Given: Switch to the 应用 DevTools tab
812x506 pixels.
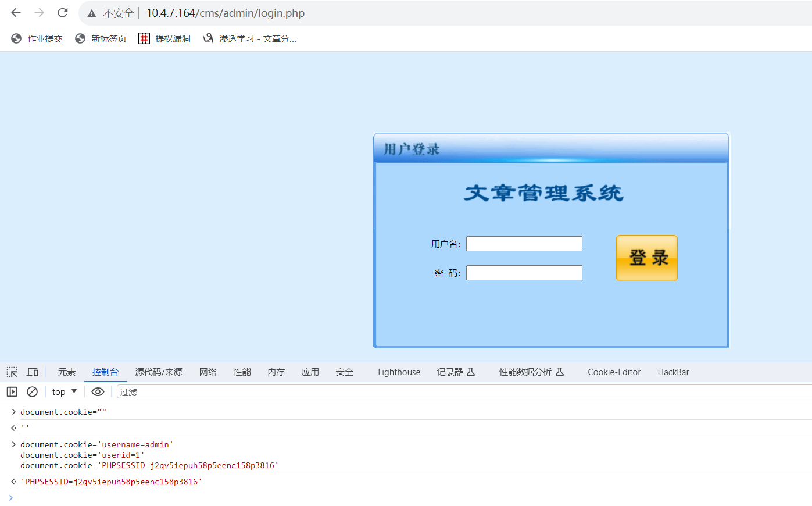Looking at the screenshot, I should point(310,372).
